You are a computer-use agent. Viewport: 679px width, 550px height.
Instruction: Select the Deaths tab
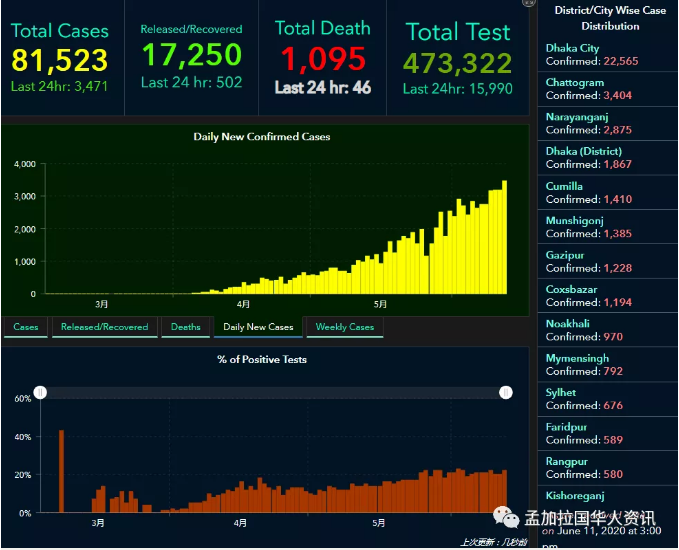(185, 327)
